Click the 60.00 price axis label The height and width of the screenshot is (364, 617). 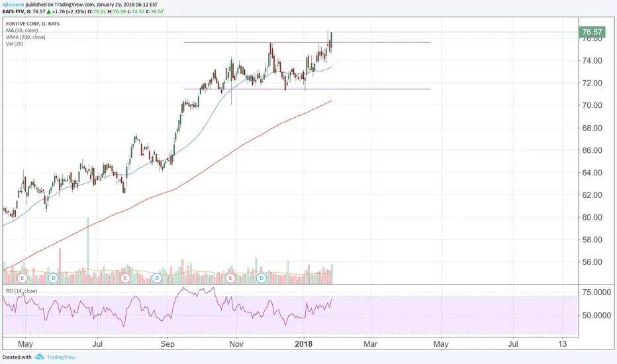tap(592, 217)
